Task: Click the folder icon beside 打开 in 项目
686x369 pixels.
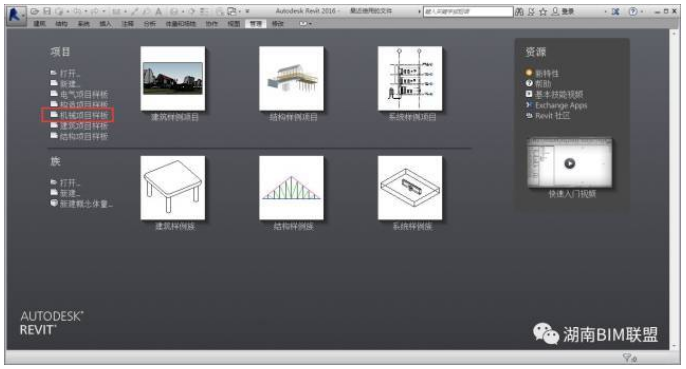Action: [53, 73]
